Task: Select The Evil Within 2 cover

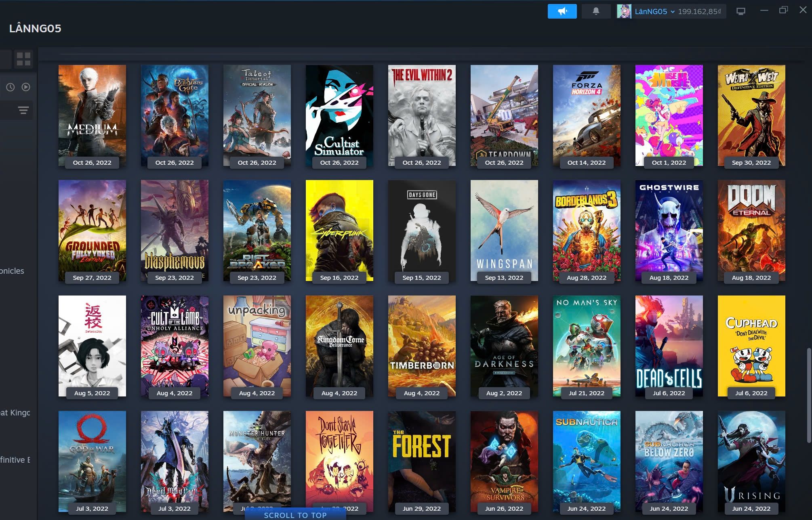Action: click(x=422, y=115)
